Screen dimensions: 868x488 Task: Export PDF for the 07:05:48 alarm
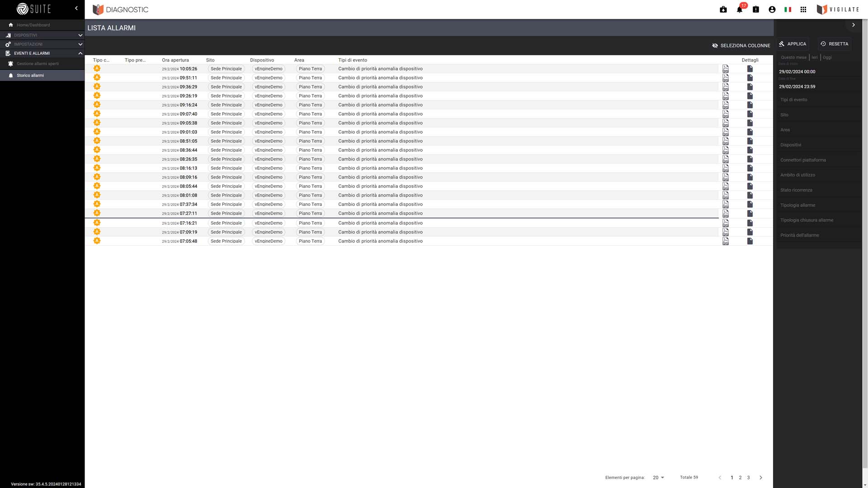coord(726,241)
